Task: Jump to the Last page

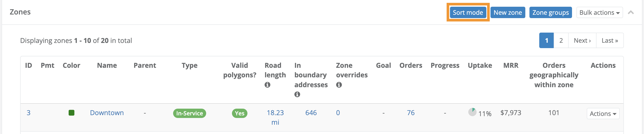Action: [x=610, y=40]
